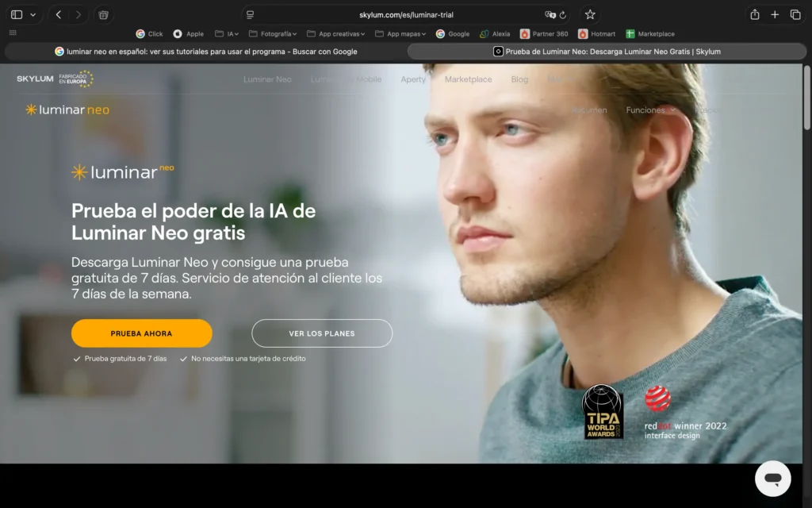Click the orange PRUEBA AHORA button
This screenshot has width=812, height=508.
pos(141,333)
